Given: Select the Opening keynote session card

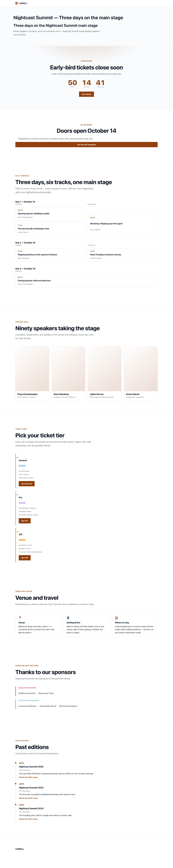Looking at the screenshot, I should click(50, 214).
